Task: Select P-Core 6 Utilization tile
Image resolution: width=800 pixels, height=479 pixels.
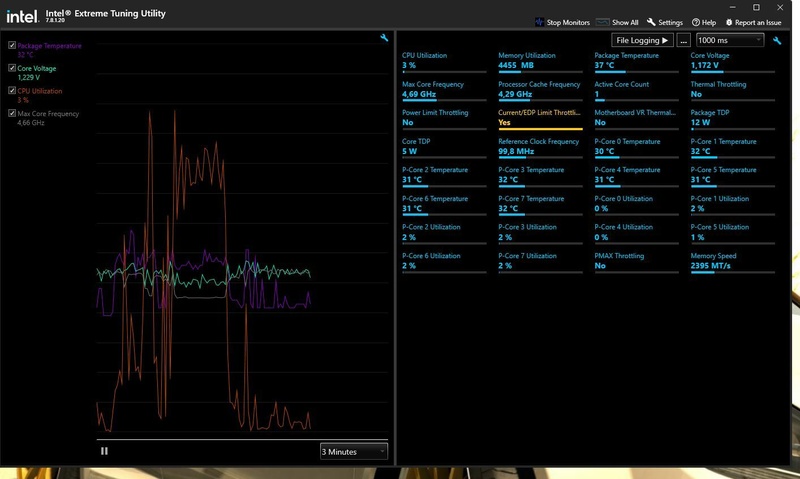Action: coord(444,262)
